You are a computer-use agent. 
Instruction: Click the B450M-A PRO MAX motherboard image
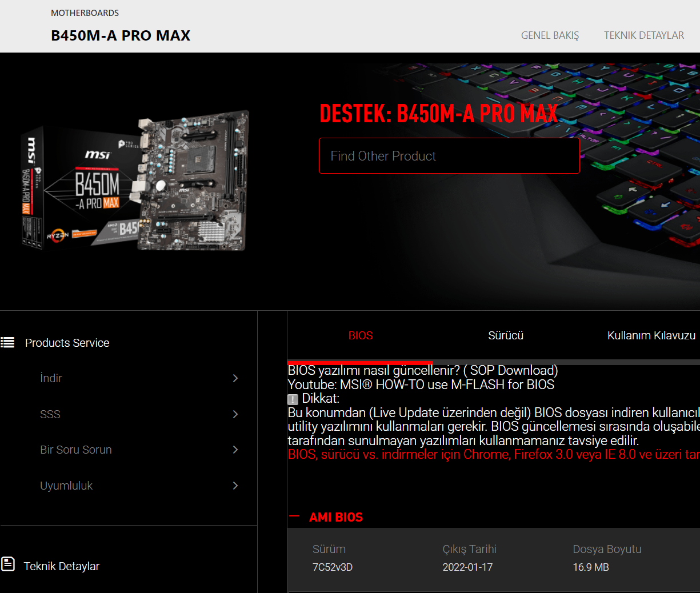135,181
